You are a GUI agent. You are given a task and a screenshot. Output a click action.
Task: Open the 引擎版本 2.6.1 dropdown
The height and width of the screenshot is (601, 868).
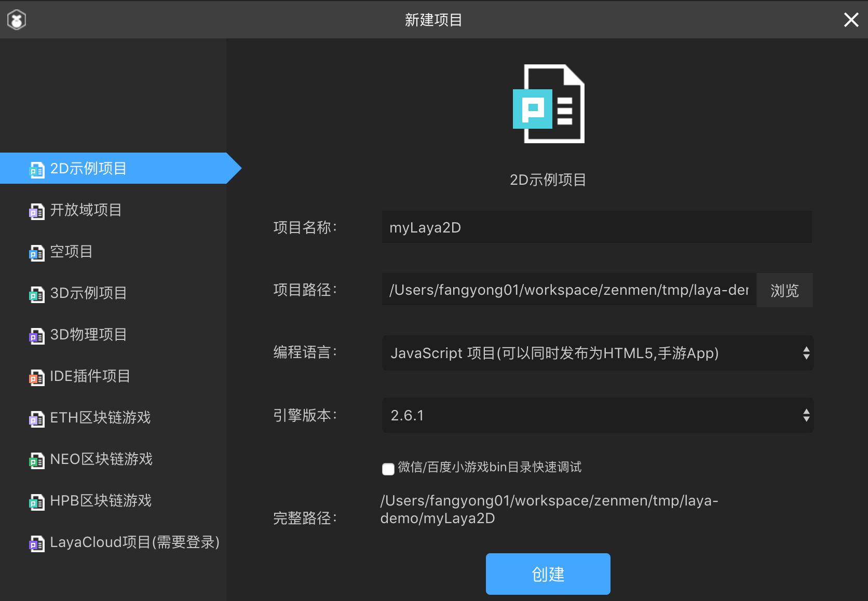coord(598,415)
